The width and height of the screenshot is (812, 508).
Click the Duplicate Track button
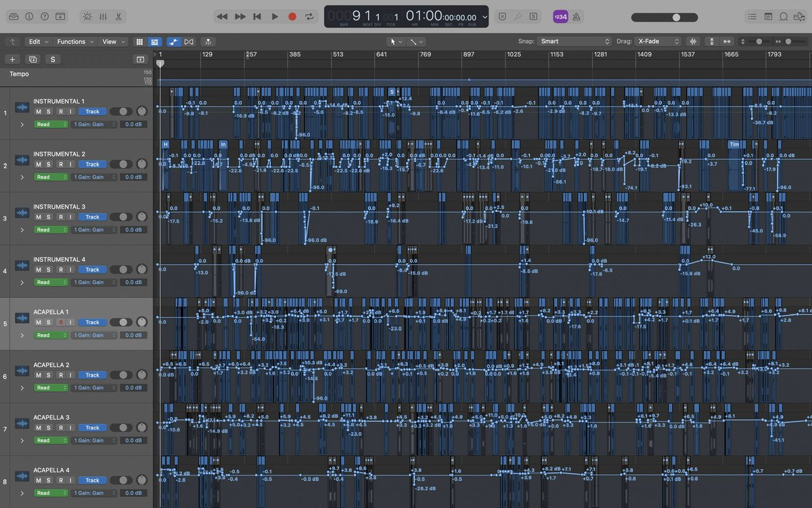pyautogui.click(x=32, y=60)
